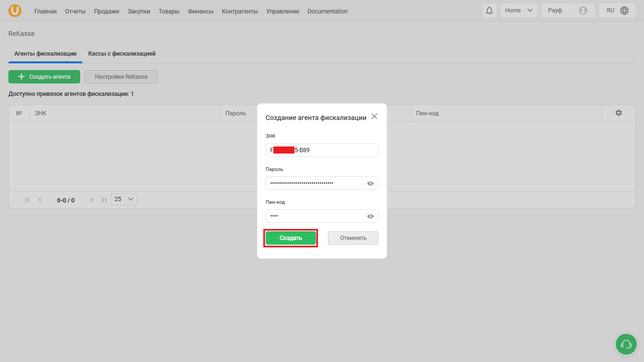Open the support headset chat icon

(x=626, y=344)
